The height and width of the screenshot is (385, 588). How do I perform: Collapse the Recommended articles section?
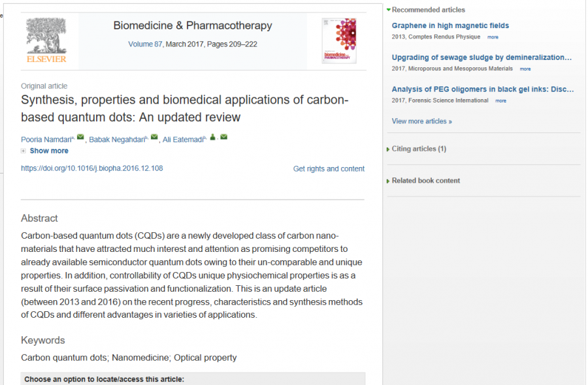(x=389, y=10)
